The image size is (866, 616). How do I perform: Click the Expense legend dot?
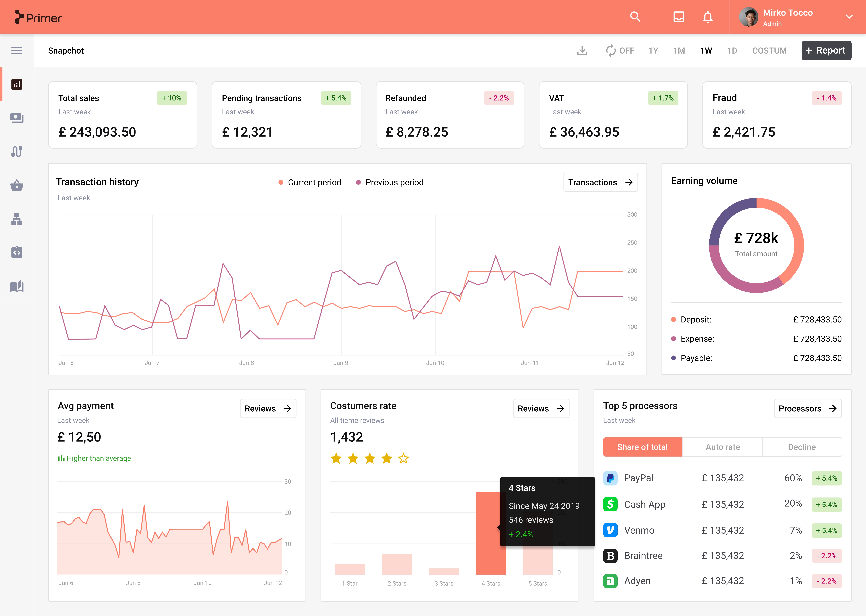click(673, 339)
